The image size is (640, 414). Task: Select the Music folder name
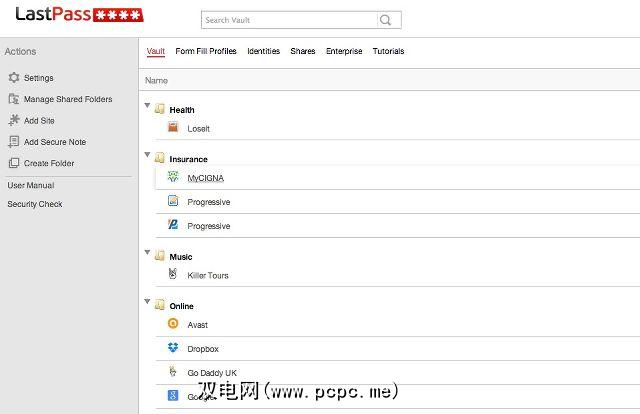181,257
